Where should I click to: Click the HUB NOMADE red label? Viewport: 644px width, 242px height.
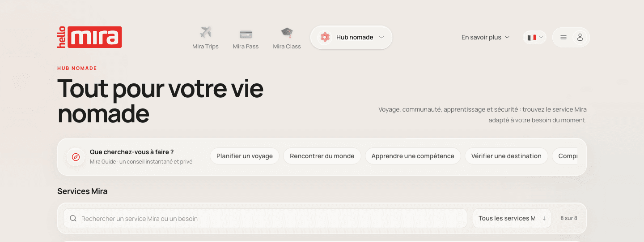pos(77,68)
